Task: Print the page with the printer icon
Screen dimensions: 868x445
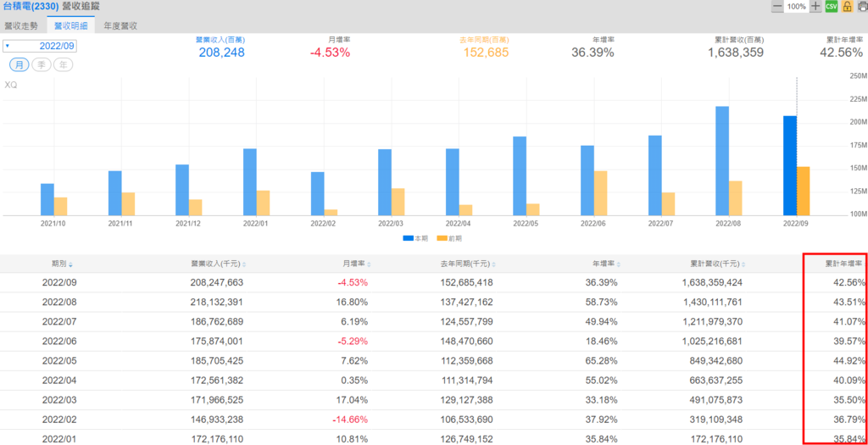Action: coord(862,7)
